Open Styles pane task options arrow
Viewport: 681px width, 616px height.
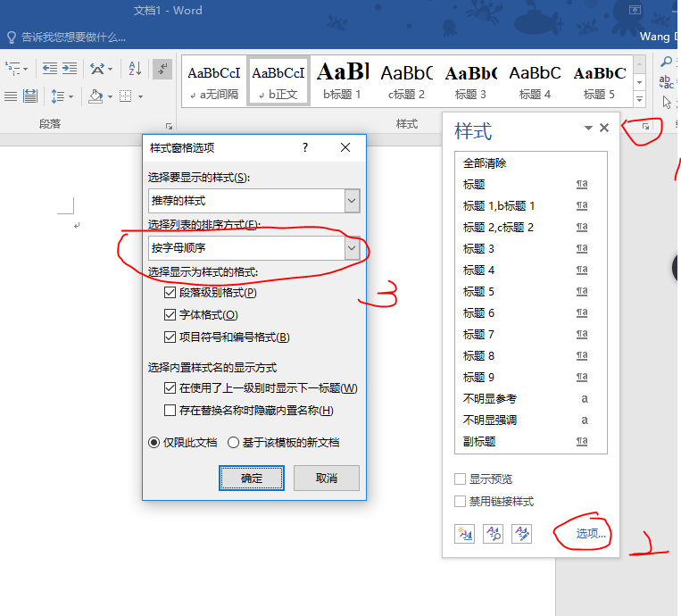point(588,128)
